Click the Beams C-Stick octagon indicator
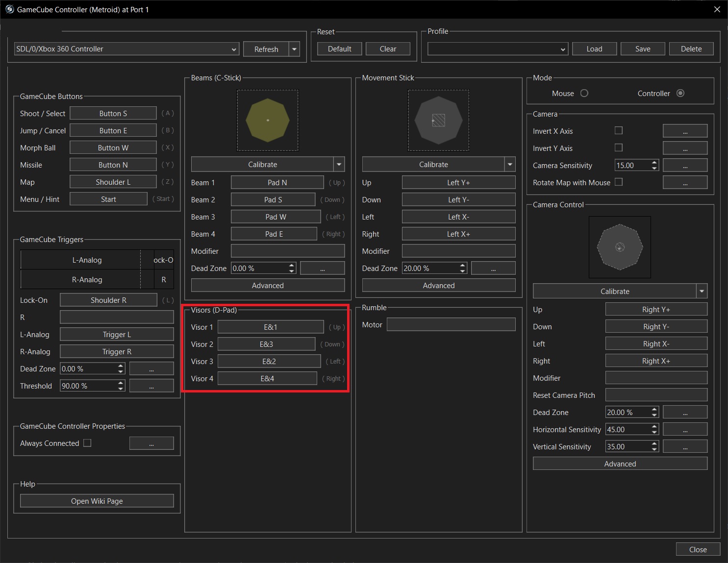This screenshot has width=728, height=563. pyautogui.click(x=268, y=120)
